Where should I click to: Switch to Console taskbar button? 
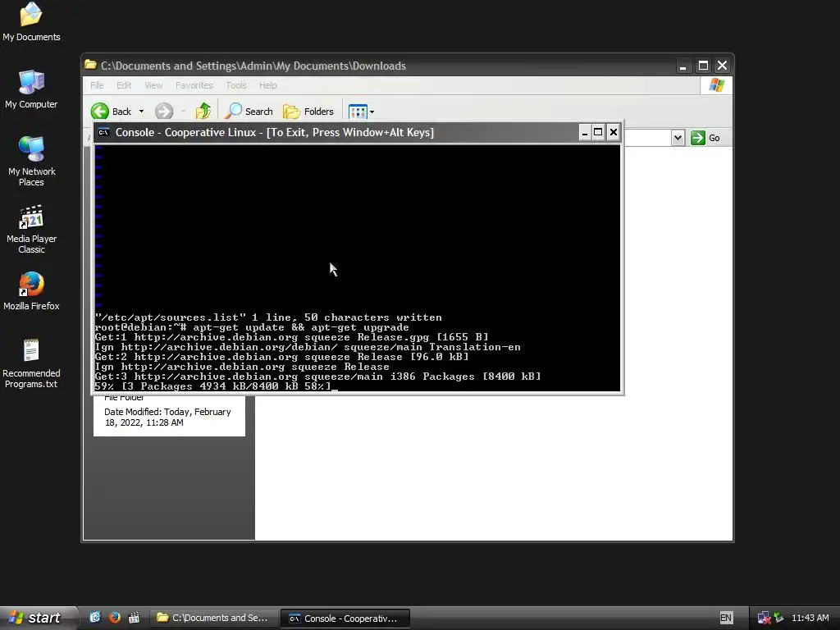[345, 619]
